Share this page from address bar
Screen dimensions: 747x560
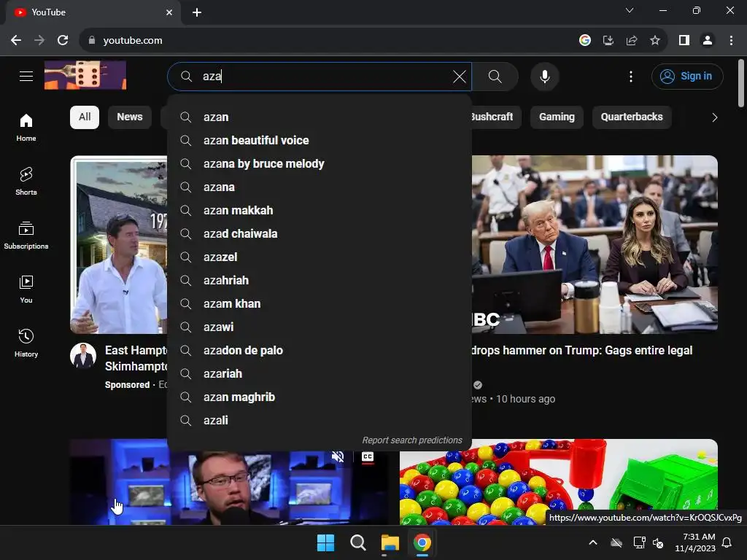[x=632, y=41]
